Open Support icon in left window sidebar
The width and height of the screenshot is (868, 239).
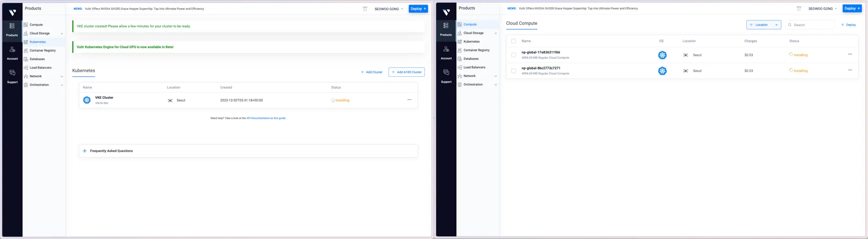pyautogui.click(x=12, y=73)
